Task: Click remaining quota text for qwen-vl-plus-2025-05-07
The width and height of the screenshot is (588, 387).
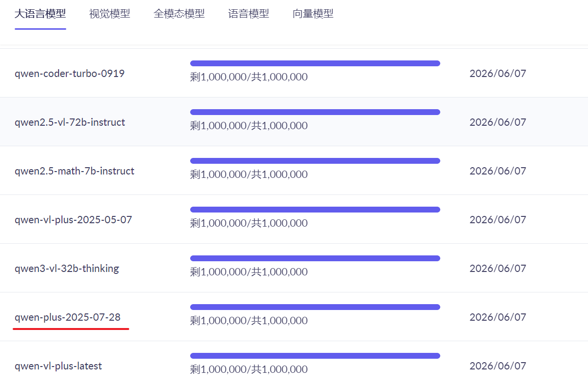Action: coord(249,223)
